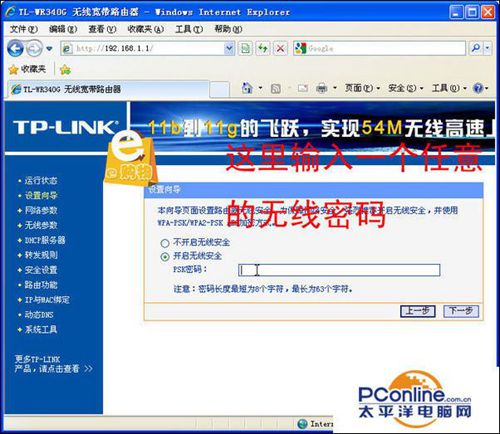Click the Google icon in search box

coord(300,49)
